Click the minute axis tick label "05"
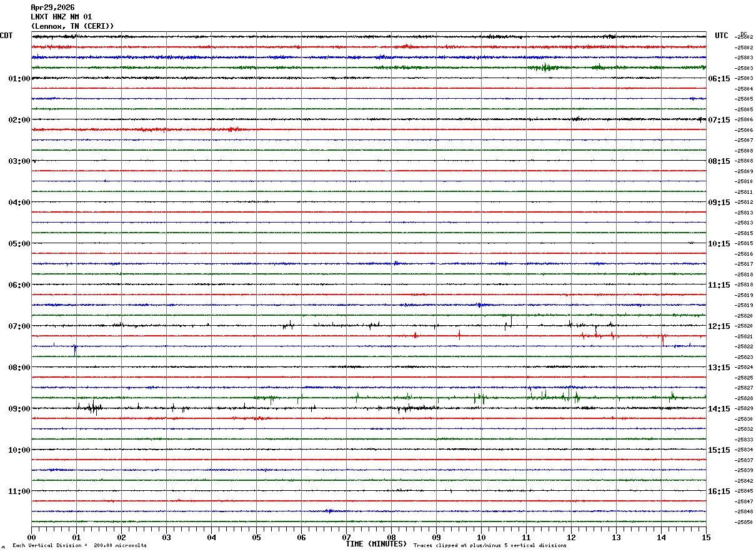This screenshot has width=756, height=554. [256, 537]
